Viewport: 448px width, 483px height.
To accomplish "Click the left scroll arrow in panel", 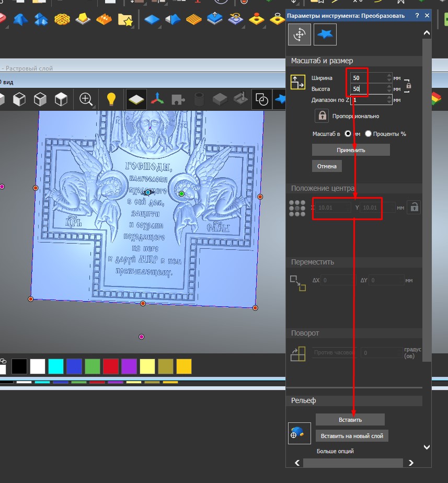I will pyautogui.click(x=297, y=463).
